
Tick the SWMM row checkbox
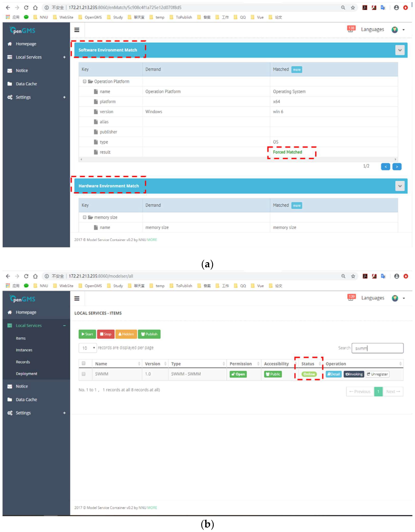(84, 374)
